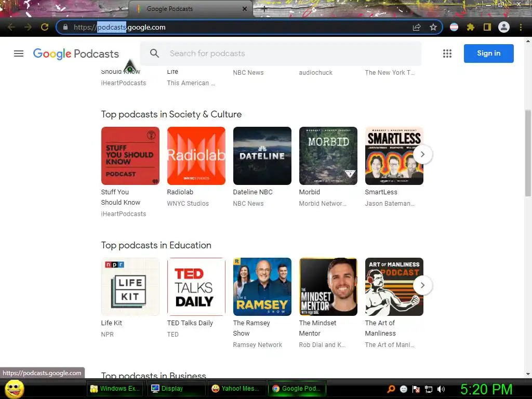Open the Stuff You Should Know cover

(x=130, y=156)
